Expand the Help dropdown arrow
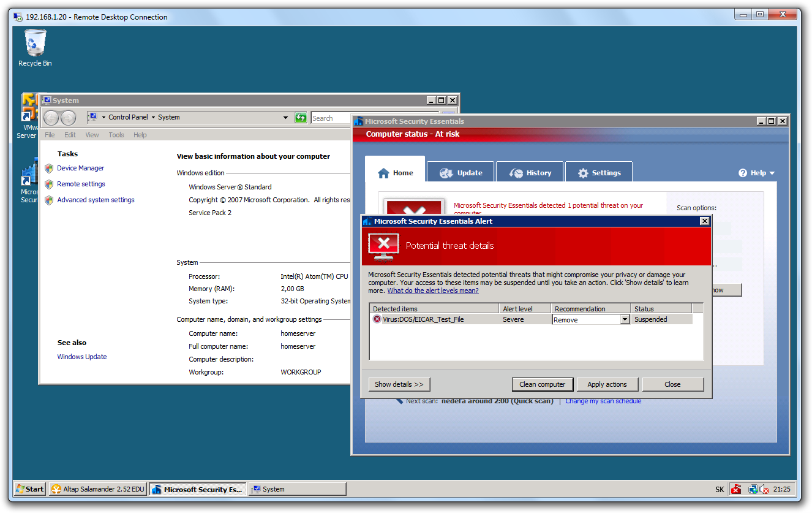 pyautogui.click(x=772, y=173)
